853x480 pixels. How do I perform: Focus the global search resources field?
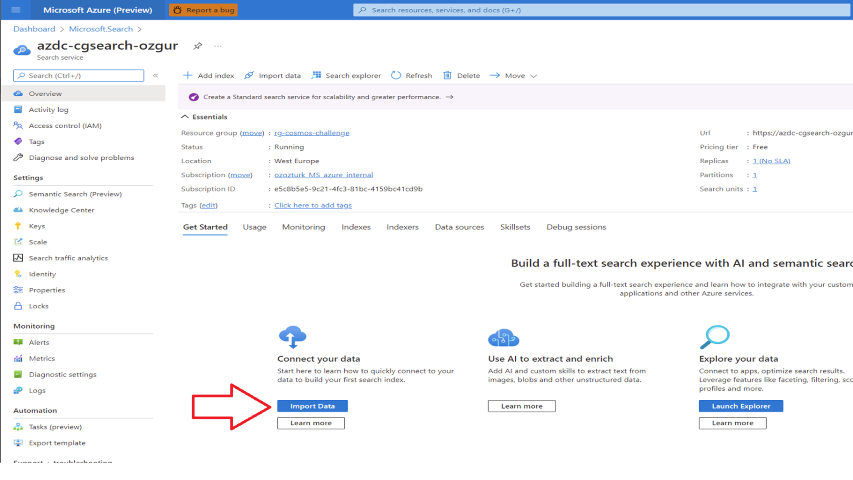coord(602,10)
